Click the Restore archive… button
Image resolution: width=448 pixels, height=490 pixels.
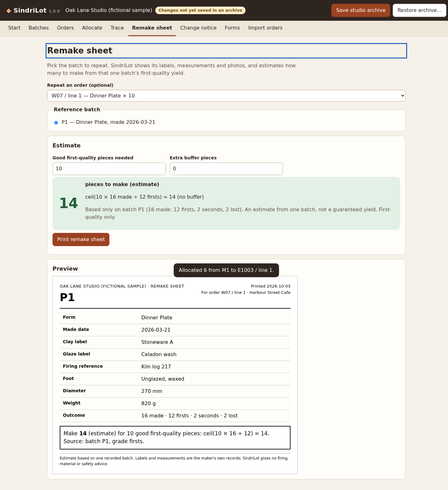coord(419,10)
